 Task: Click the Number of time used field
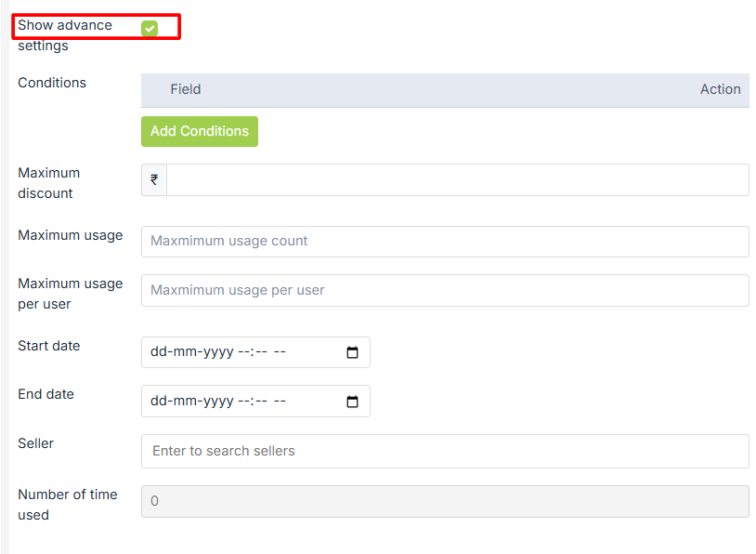click(445, 501)
